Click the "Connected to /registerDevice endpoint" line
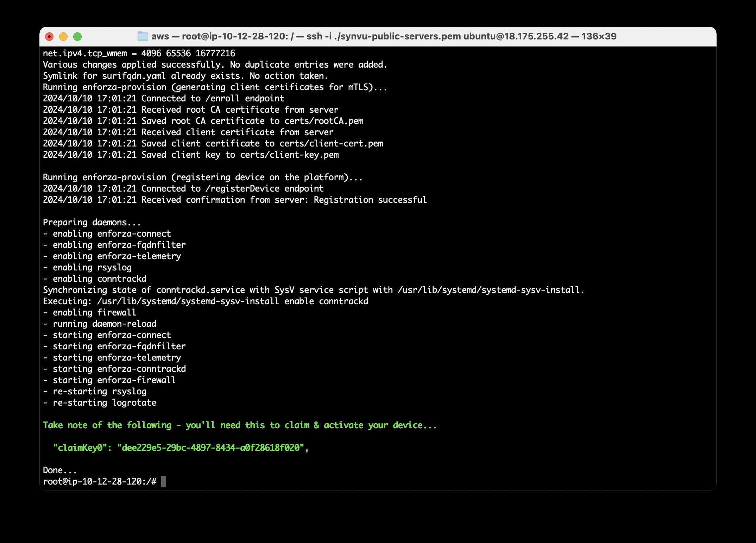Viewport: 756px width, 543px height. point(183,189)
